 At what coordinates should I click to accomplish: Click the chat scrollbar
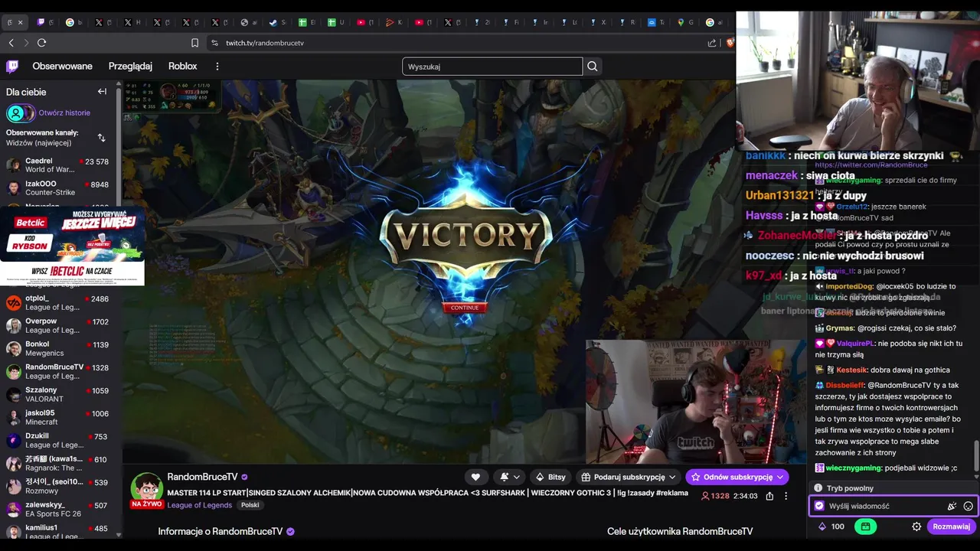coord(976,456)
